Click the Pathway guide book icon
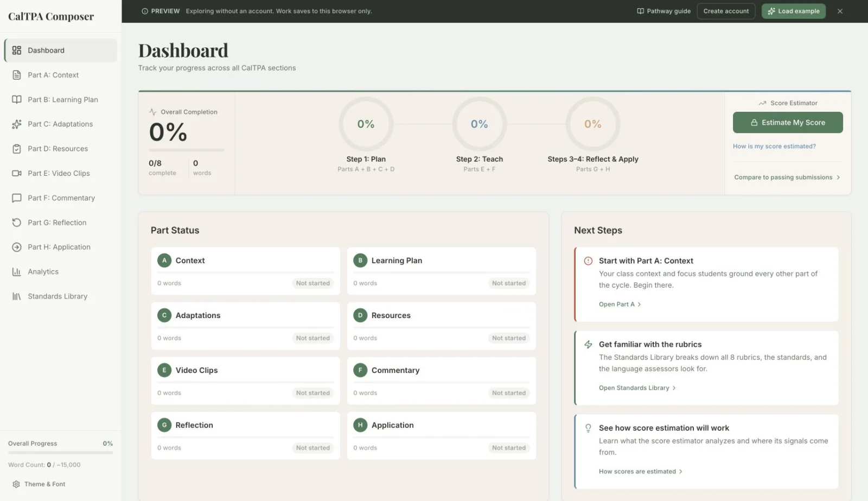868x501 pixels. tap(640, 11)
